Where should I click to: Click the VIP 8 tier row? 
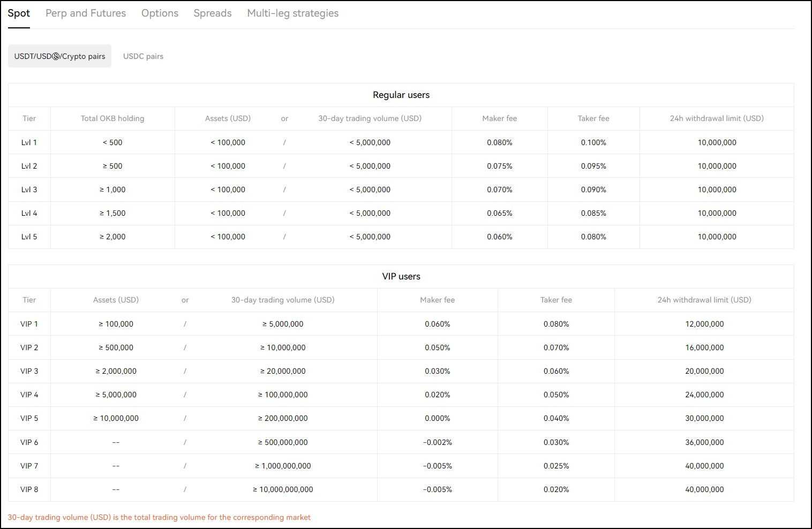click(29, 489)
